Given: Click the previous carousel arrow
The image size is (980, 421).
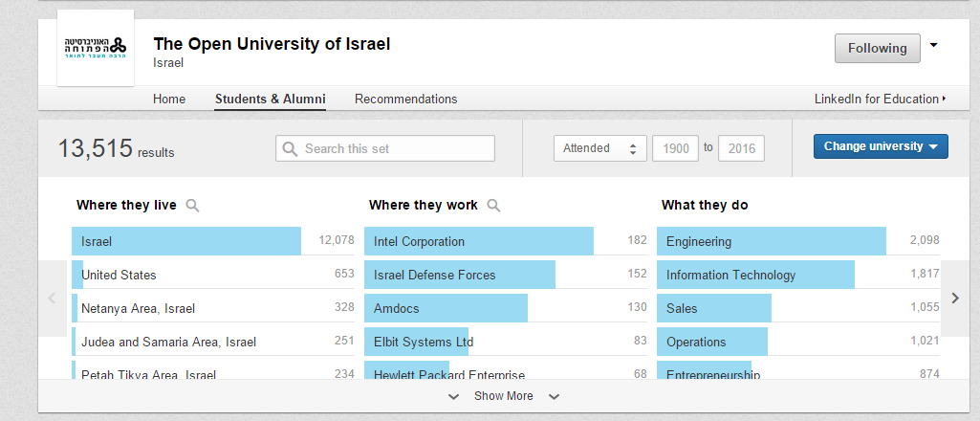Looking at the screenshot, I should click(53, 299).
